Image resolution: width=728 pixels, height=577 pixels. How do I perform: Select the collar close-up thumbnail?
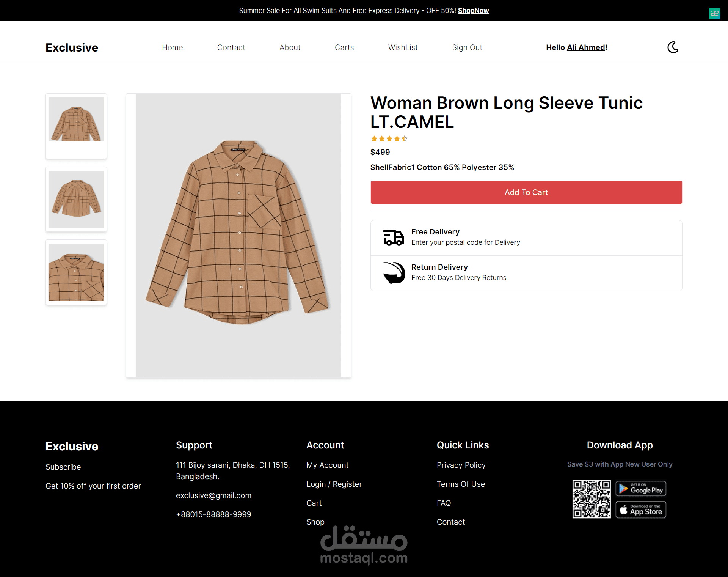click(76, 272)
